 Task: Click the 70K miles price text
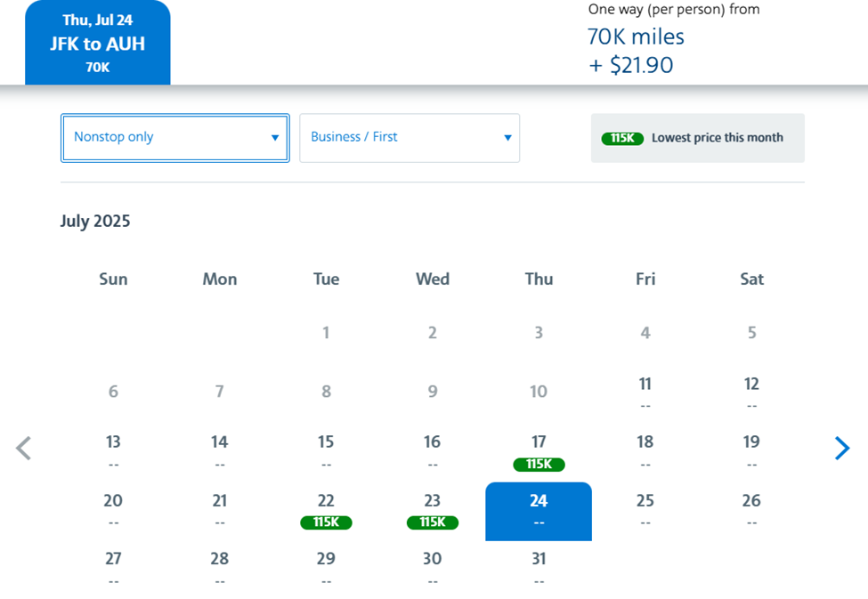pos(636,36)
